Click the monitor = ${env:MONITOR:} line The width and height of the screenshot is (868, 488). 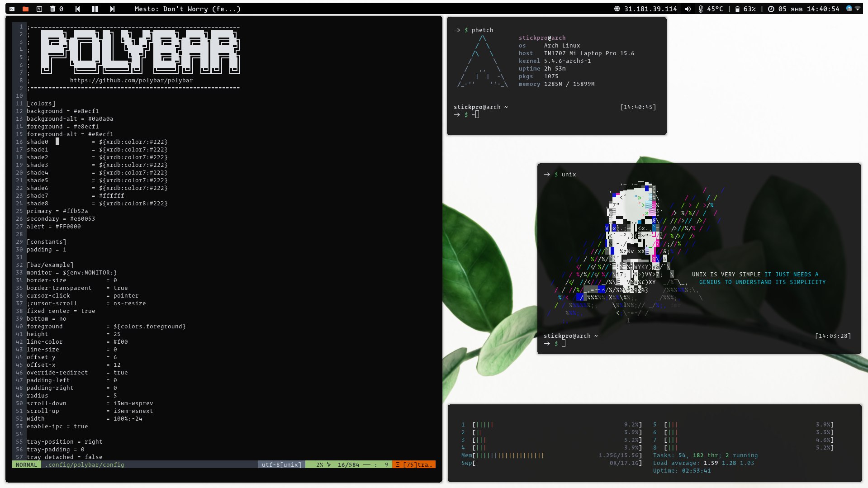click(x=71, y=272)
